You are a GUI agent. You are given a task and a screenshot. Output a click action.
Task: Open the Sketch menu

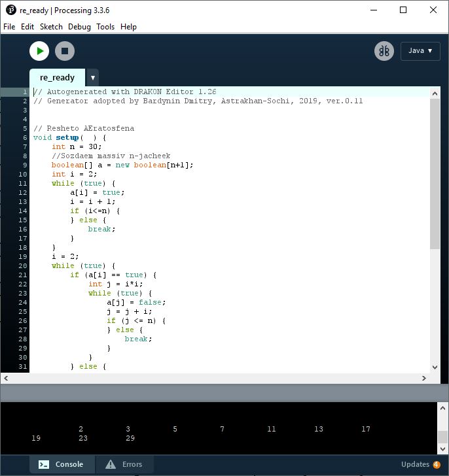[x=51, y=27]
